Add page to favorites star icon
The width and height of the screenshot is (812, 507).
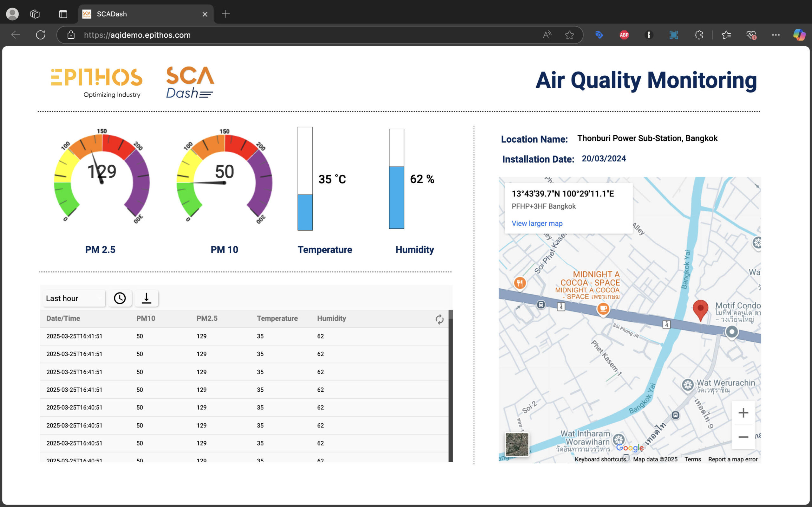pos(569,35)
